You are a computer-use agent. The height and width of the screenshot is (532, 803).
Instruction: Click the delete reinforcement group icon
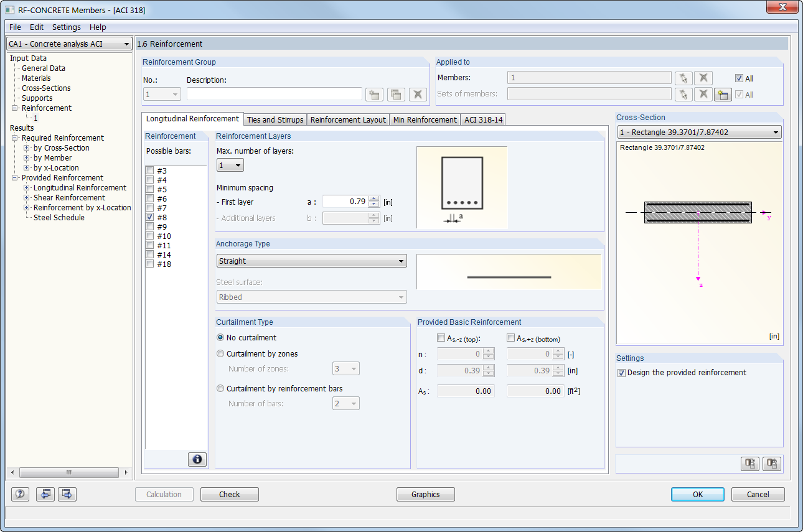(418, 95)
